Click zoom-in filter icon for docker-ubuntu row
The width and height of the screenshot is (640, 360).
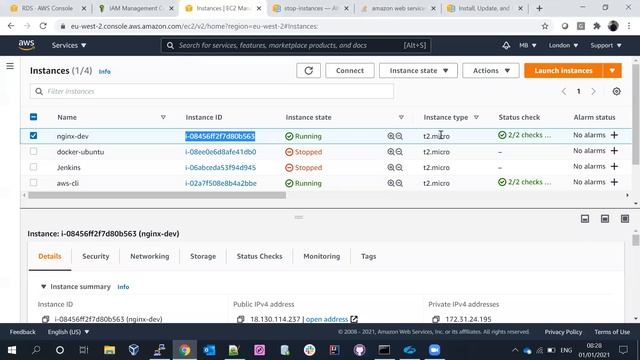(391, 152)
